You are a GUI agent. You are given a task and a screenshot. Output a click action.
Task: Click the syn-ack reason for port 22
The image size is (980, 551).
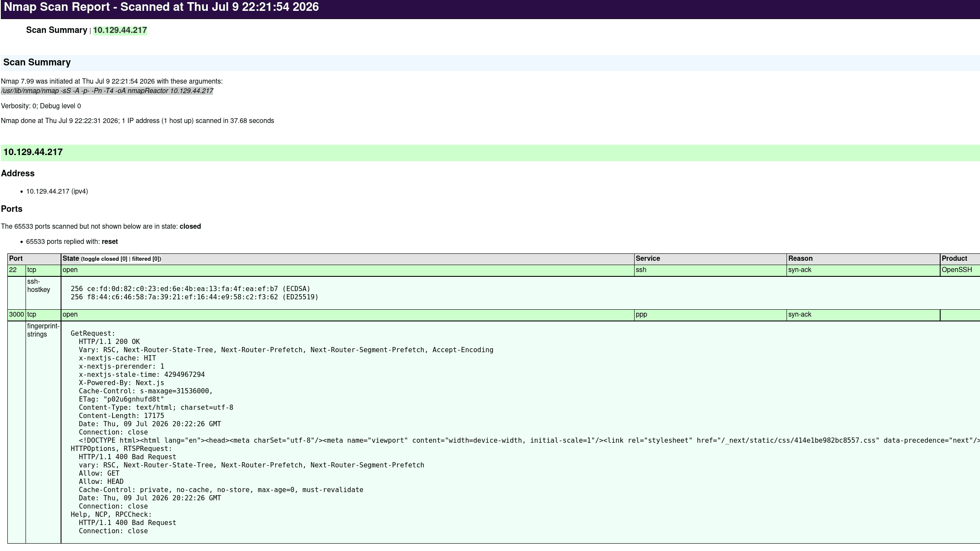point(863,270)
